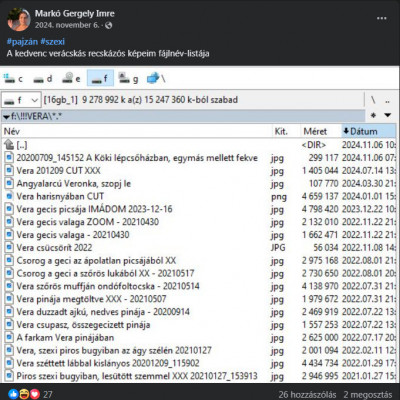The width and height of the screenshot is (400, 400).
Task: Switch to optical drive e button
Action: click(71, 79)
